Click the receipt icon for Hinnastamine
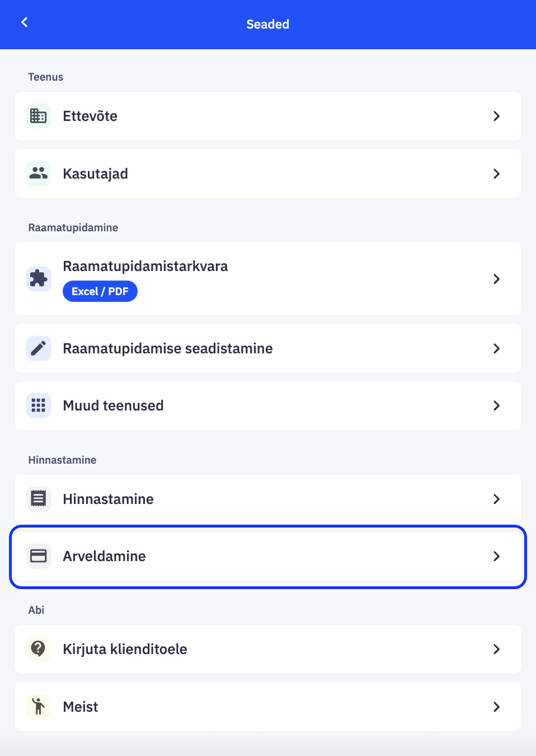Image resolution: width=536 pixels, height=756 pixels. tap(39, 498)
